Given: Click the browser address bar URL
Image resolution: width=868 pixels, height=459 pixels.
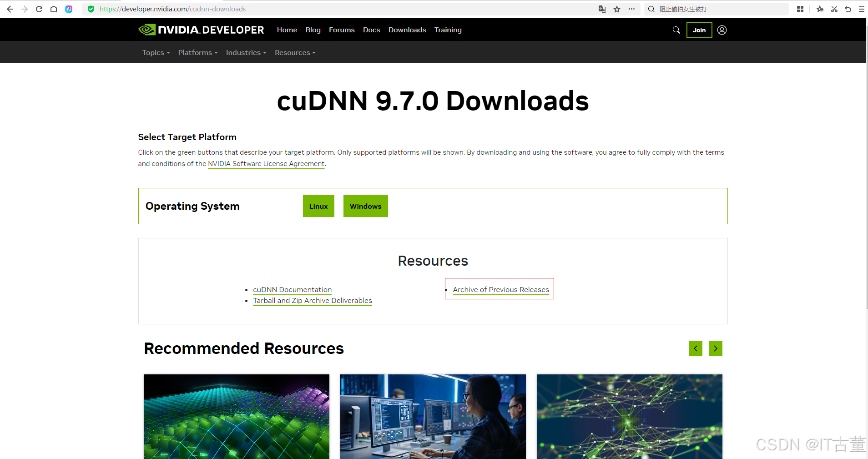Looking at the screenshot, I should [x=172, y=9].
